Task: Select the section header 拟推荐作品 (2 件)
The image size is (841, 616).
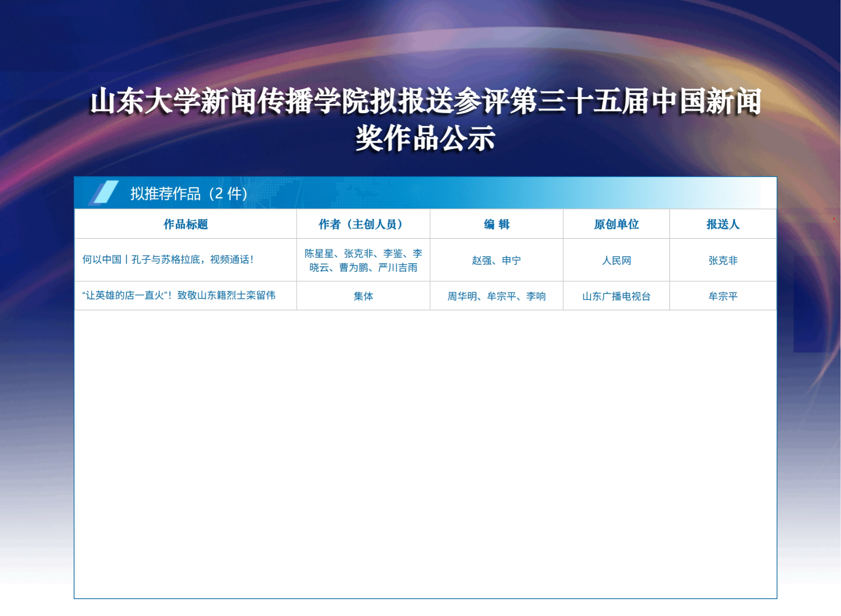Action: [x=189, y=193]
